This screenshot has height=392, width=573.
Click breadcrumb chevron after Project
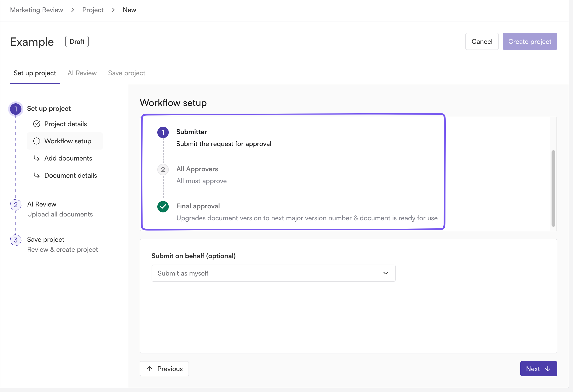point(113,10)
